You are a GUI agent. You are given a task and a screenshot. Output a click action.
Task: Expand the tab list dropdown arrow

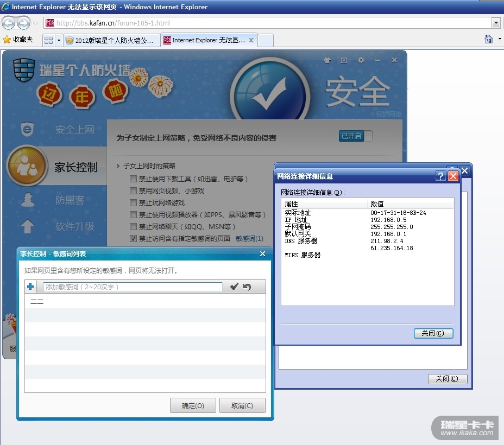click(x=59, y=40)
